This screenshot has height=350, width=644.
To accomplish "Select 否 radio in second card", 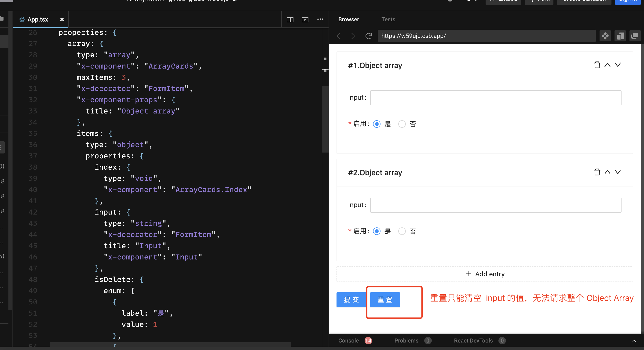I will (x=402, y=231).
